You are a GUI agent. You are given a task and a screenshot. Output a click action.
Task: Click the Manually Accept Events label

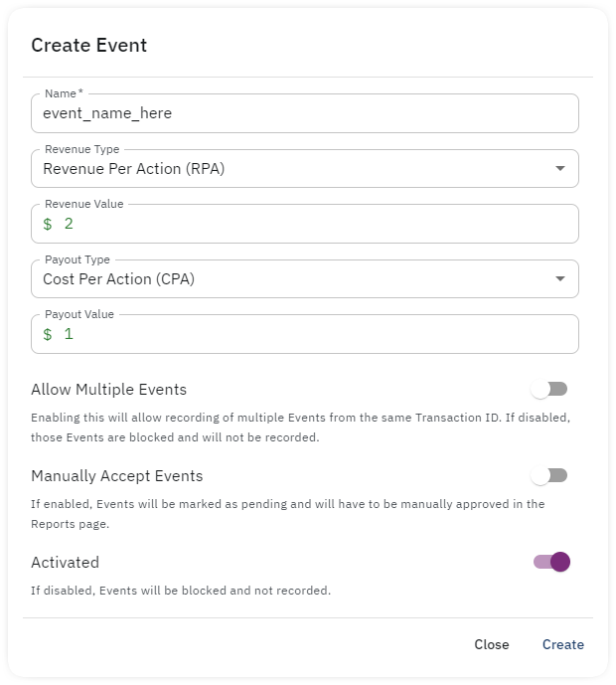click(x=117, y=476)
